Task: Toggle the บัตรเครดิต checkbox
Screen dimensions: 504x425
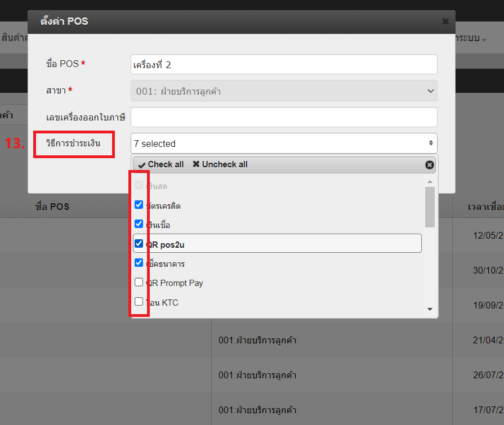Action: (139, 205)
